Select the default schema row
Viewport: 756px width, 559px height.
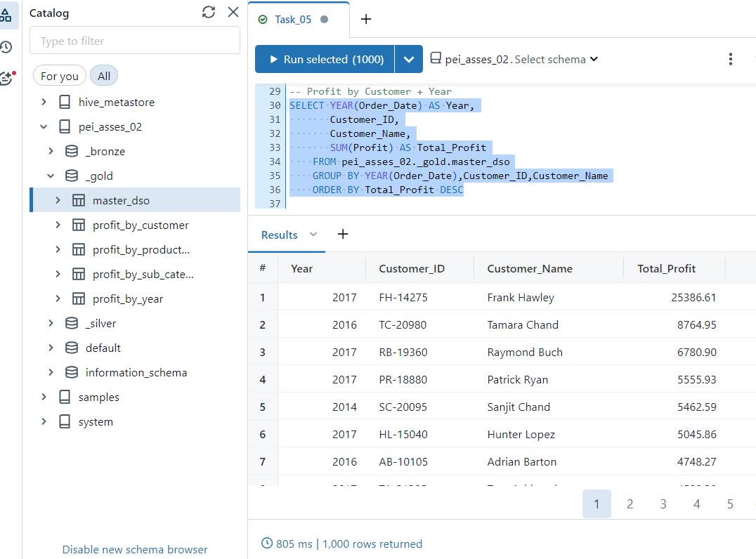pos(135,348)
